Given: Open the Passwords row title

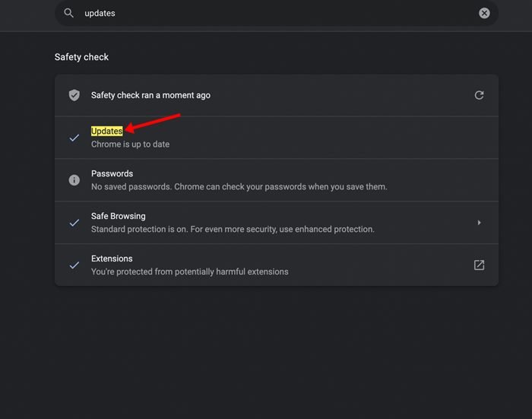Looking at the screenshot, I should click(112, 174).
